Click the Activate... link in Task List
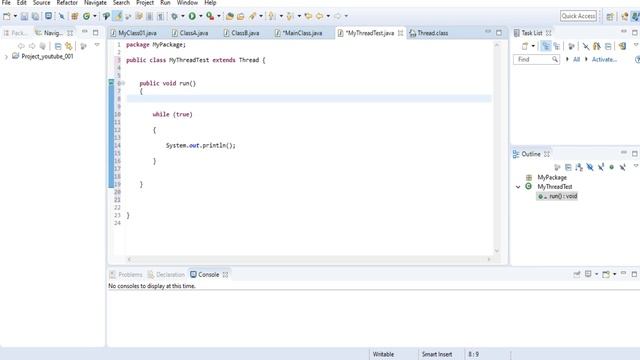 pos(604,60)
